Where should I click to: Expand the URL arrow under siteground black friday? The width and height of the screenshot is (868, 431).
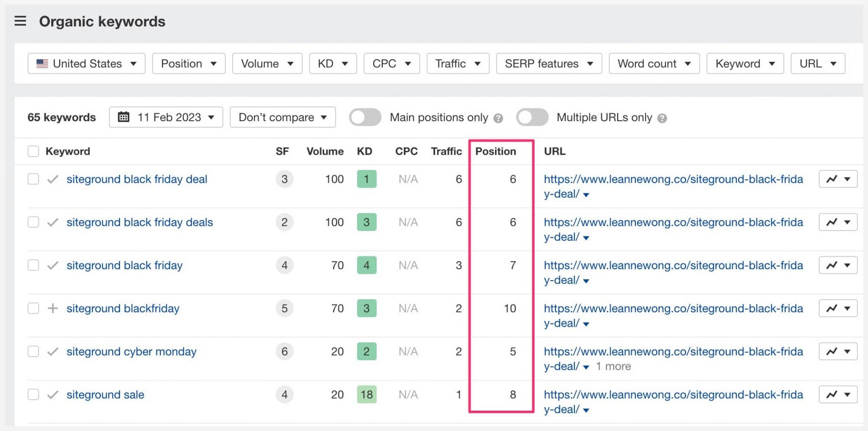coord(586,280)
